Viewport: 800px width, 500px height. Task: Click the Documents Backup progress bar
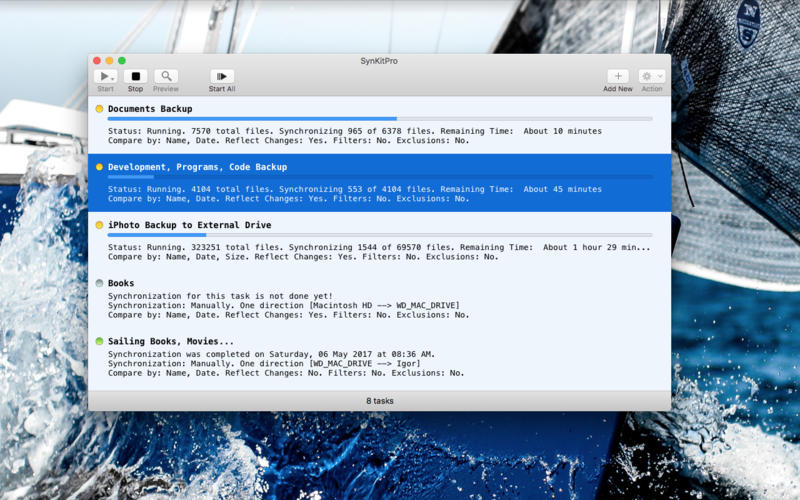pyautogui.click(x=380, y=119)
